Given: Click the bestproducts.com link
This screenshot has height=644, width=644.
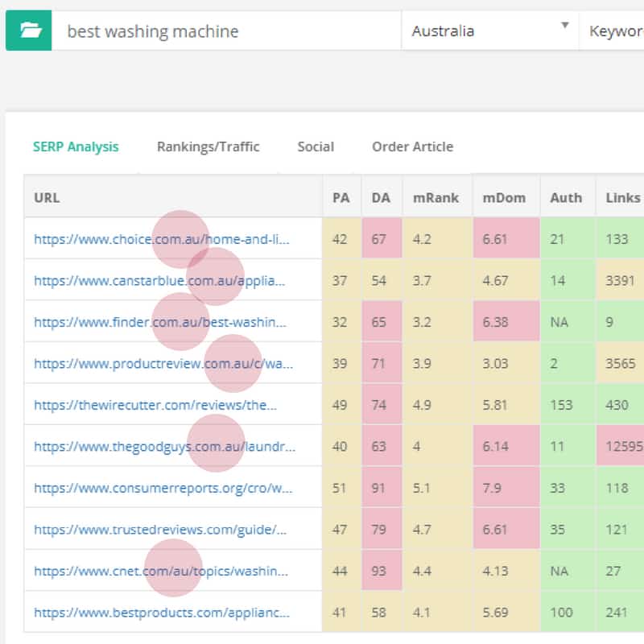Looking at the screenshot, I should [x=162, y=613].
